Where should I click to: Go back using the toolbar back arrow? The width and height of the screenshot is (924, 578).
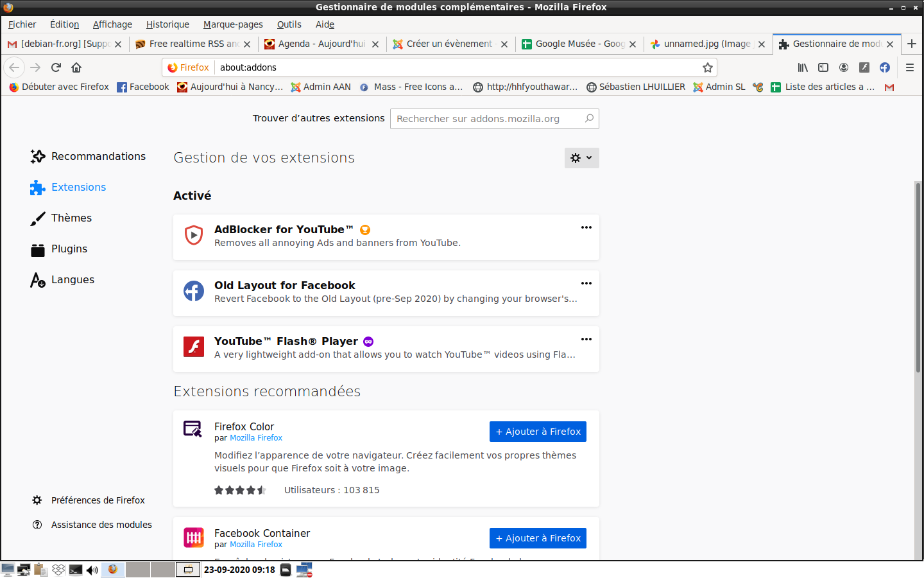[14, 67]
